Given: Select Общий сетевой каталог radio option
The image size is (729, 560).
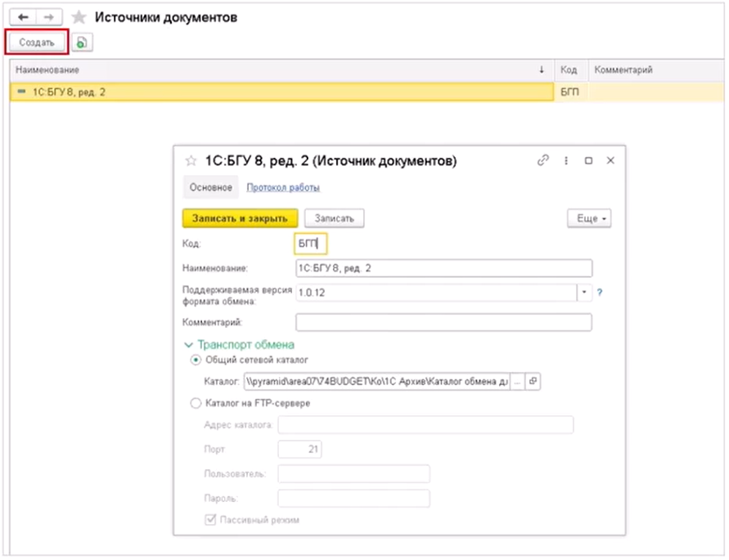Looking at the screenshot, I should click(195, 360).
